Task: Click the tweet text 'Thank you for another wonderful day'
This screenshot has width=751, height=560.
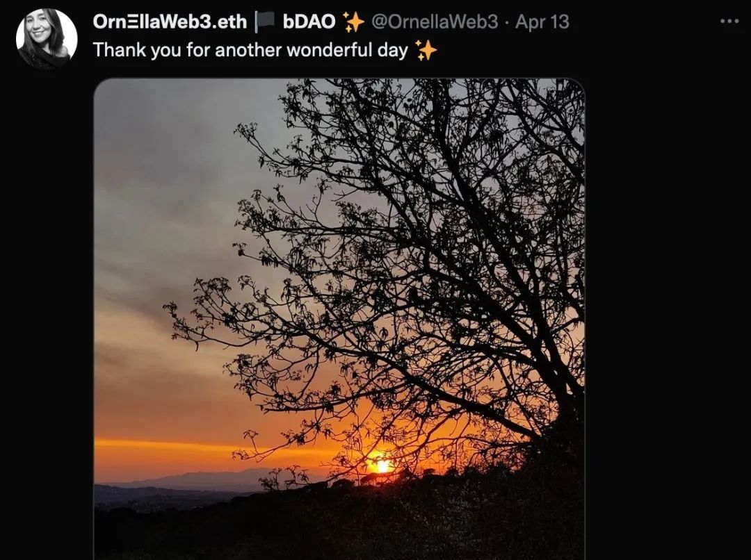Action: (250, 50)
